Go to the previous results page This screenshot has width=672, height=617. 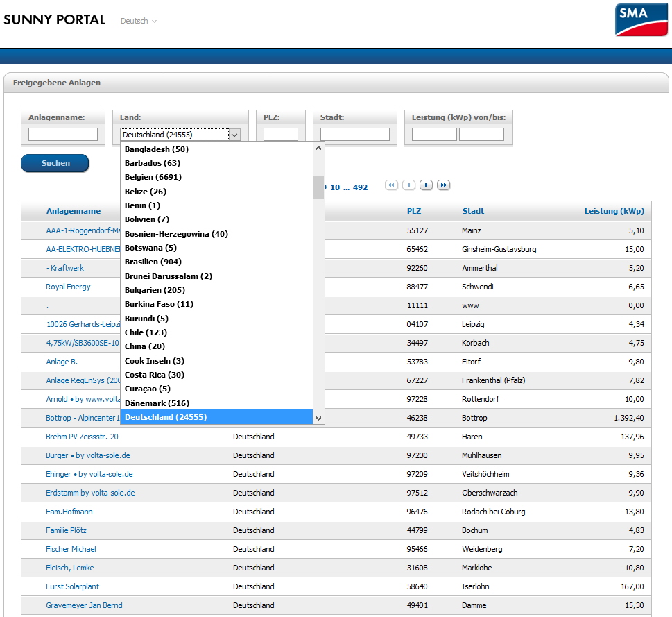409,185
